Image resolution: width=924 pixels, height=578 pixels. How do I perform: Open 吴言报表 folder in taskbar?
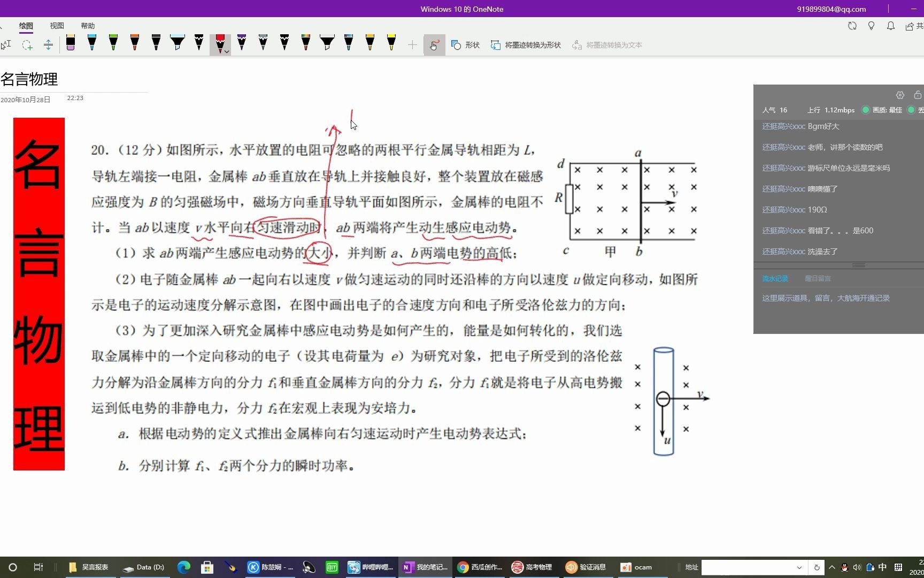pos(89,567)
